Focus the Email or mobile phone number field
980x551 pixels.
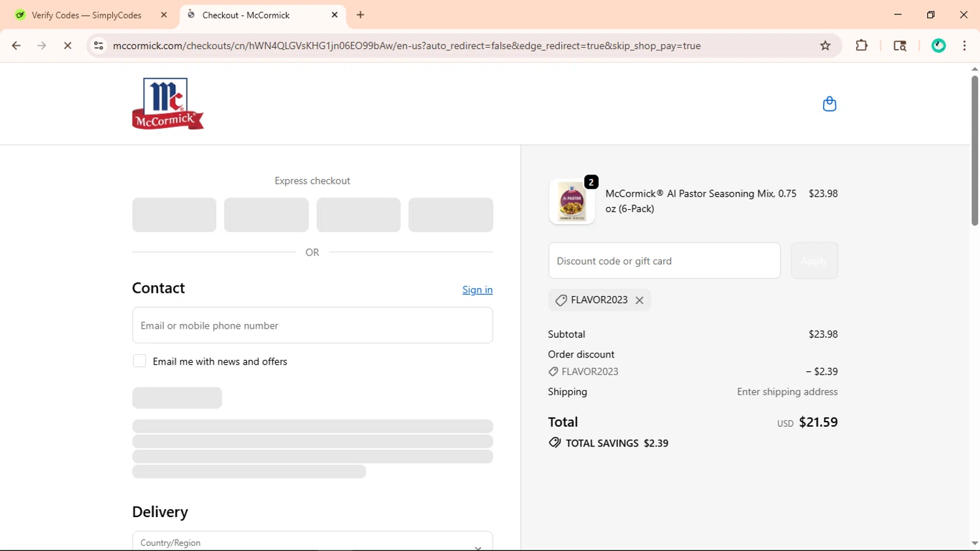[312, 326]
